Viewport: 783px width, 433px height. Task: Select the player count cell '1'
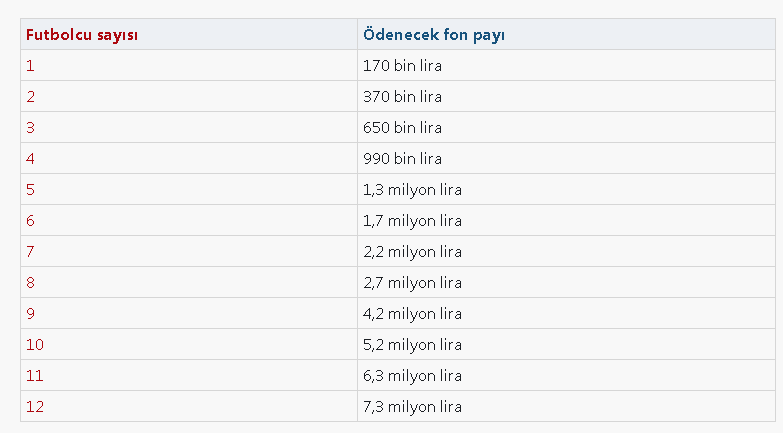[30, 66]
